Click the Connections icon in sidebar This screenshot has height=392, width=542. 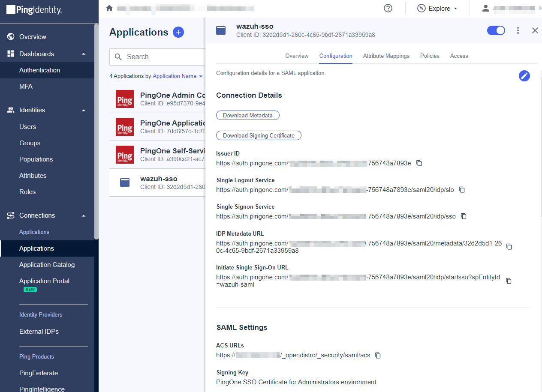pos(11,215)
